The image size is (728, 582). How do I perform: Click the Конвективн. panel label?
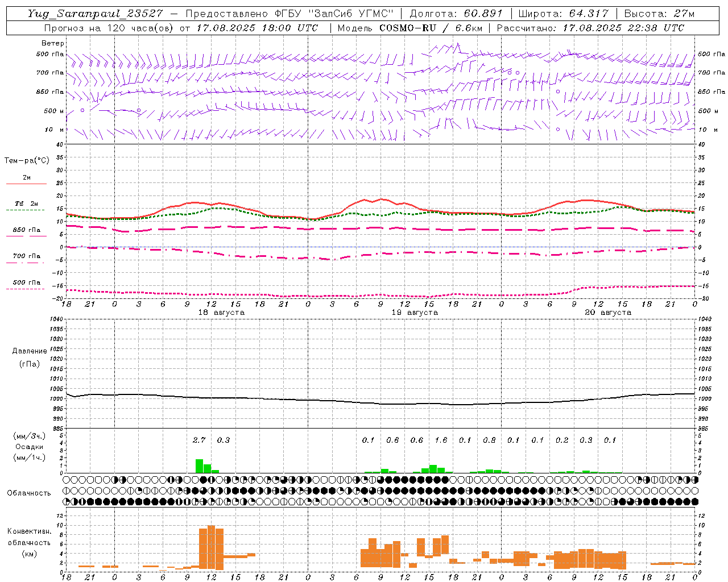[30, 531]
